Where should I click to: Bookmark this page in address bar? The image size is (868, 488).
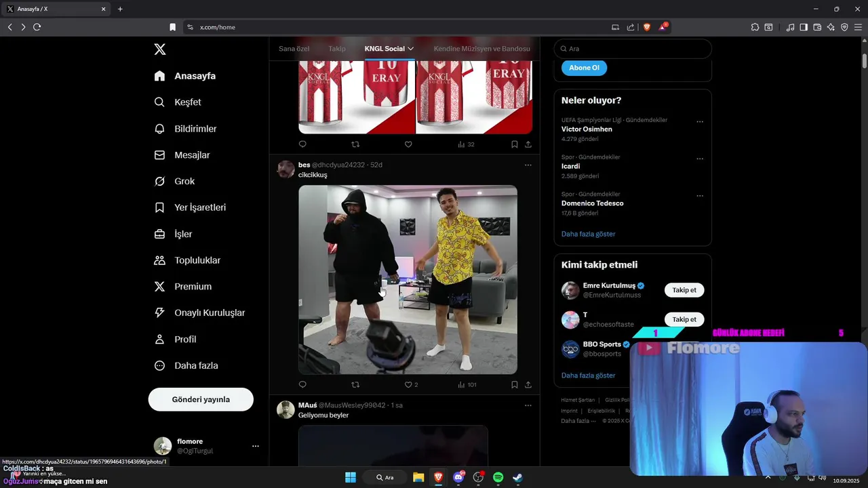click(x=172, y=27)
